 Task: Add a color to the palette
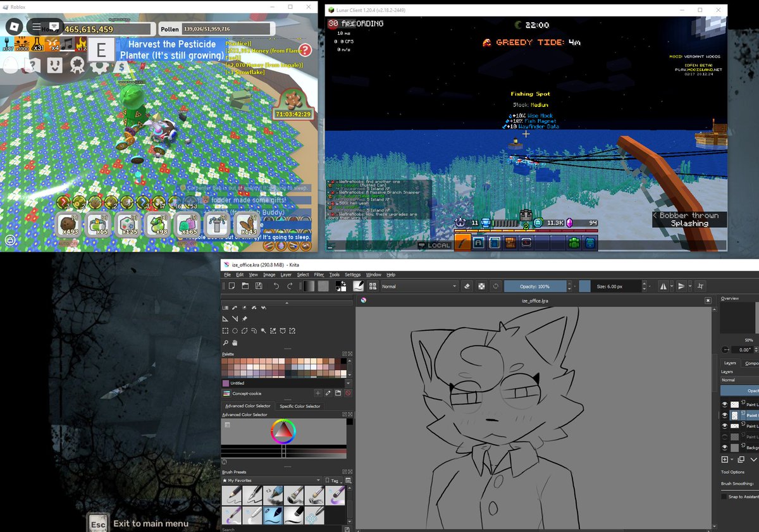(x=318, y=393)
